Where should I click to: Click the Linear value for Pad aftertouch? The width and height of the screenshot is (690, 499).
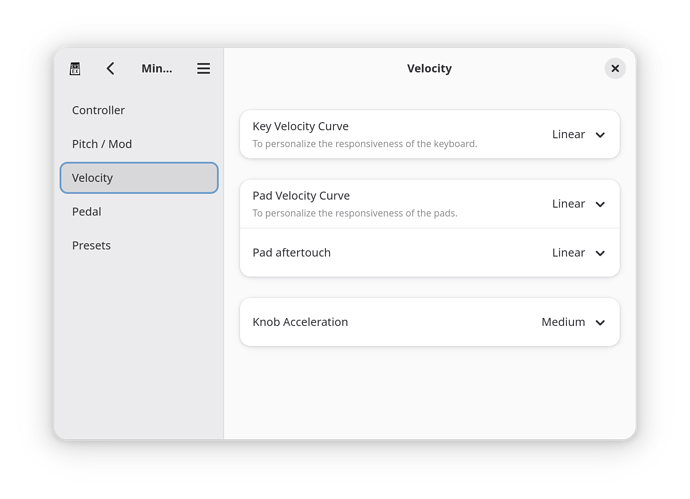[568, 252]
